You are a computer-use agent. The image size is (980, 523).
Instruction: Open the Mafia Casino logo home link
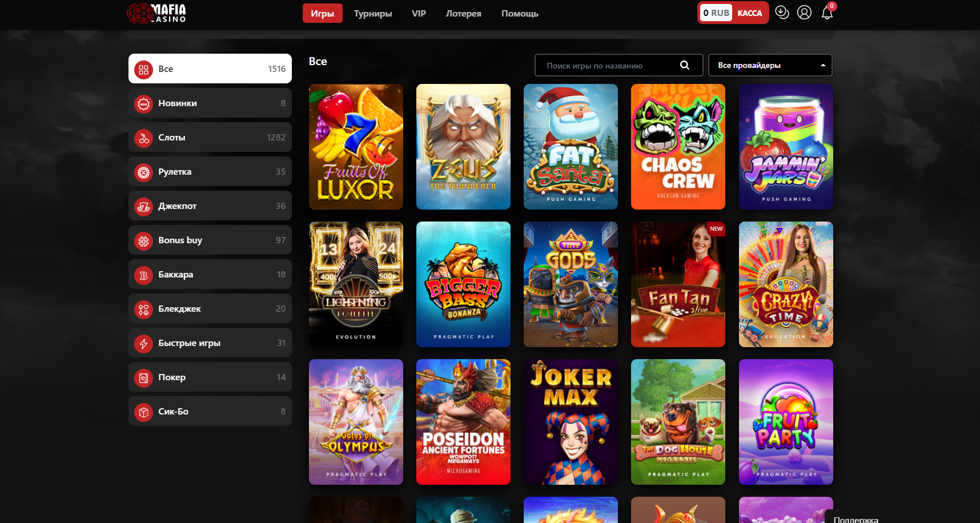coord(156,13)
